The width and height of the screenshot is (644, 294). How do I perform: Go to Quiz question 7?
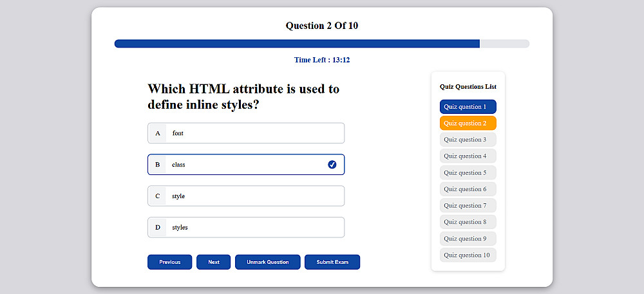(x=468, y=205)
